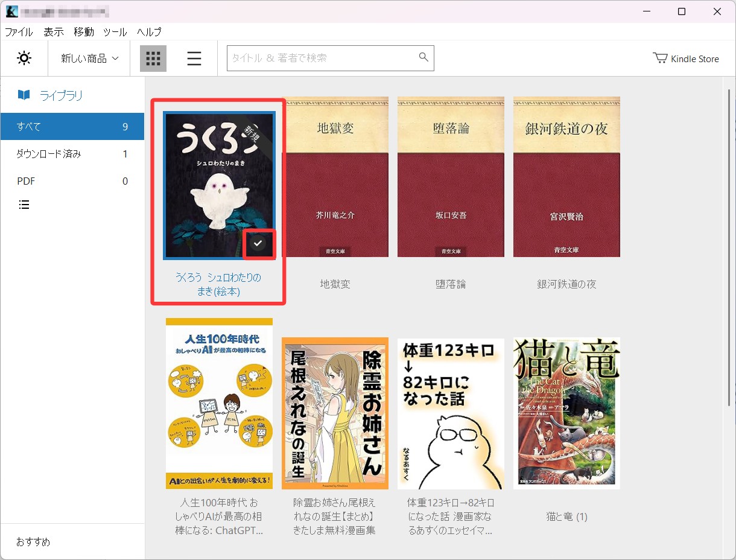Screen dimensions: 736x560
Task: Select the ダウンロード済み filter
Action: (x=49, y=154)
